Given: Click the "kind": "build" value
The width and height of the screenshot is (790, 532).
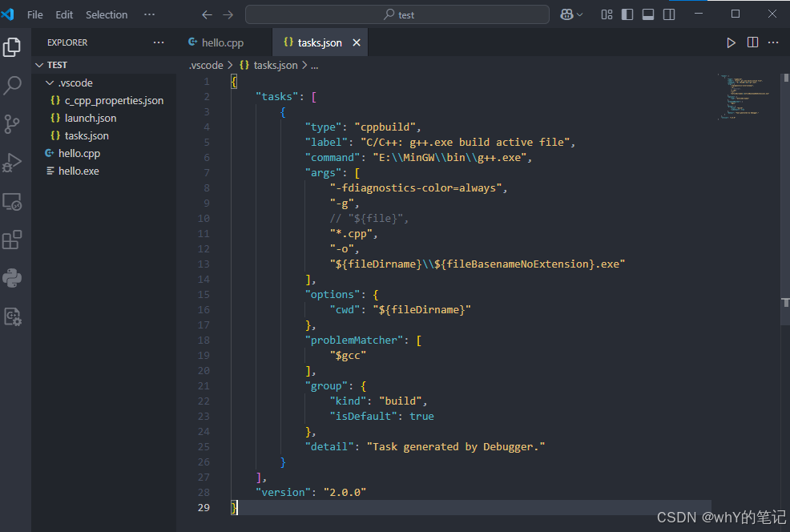Looking at the screenshot, I should click(x=401, y=401).
